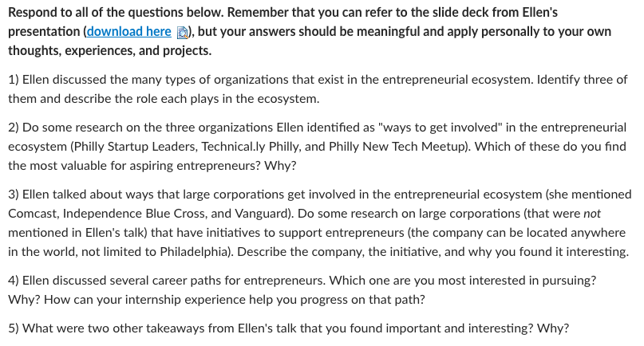Click the document preview icon after the link
Viewport: 644px width, 346px height.
(x=182, y=33)
